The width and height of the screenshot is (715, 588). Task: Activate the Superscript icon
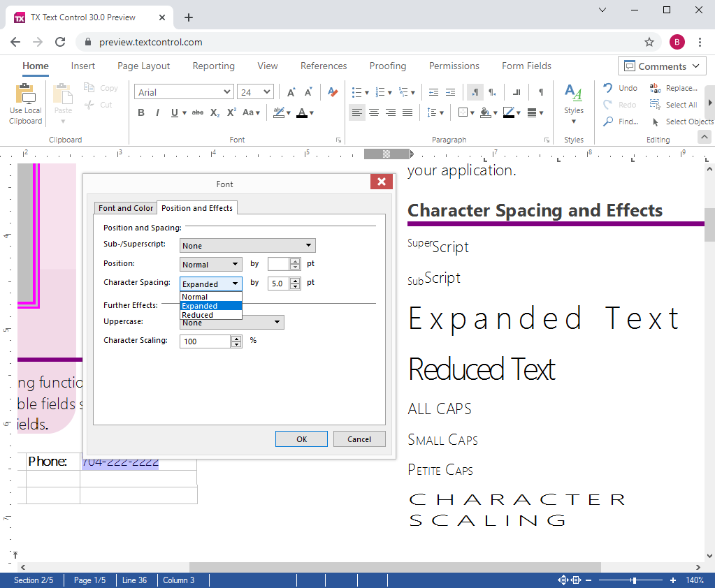click(x=231, y=112)
